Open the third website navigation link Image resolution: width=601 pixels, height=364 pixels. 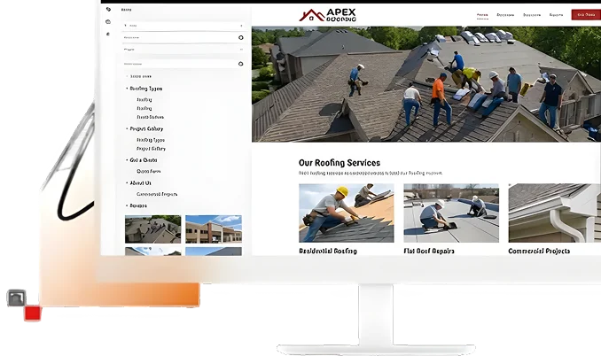tap(532, 15)
